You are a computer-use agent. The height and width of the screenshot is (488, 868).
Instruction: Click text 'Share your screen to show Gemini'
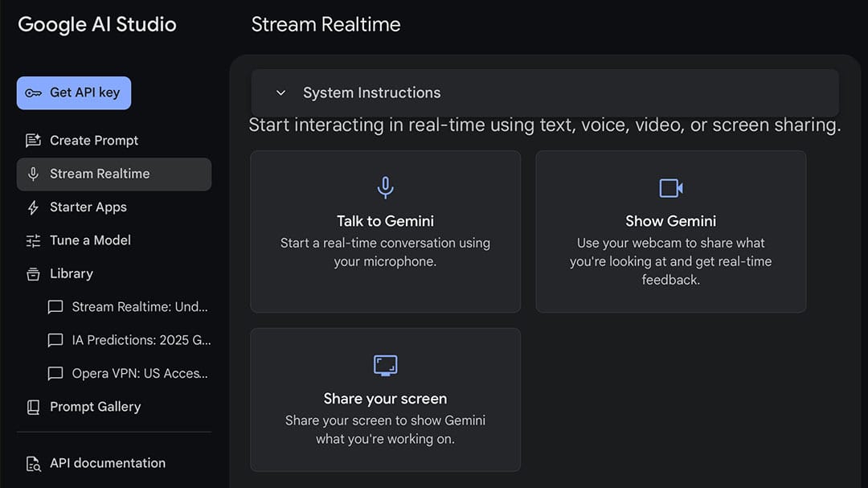[385, 420]
